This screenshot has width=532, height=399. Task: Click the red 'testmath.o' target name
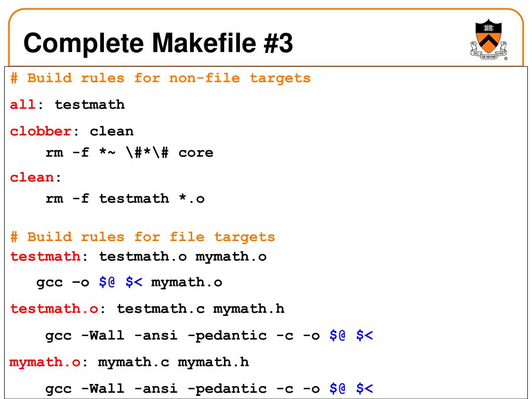pyautogui.click(x=54, y=309)
